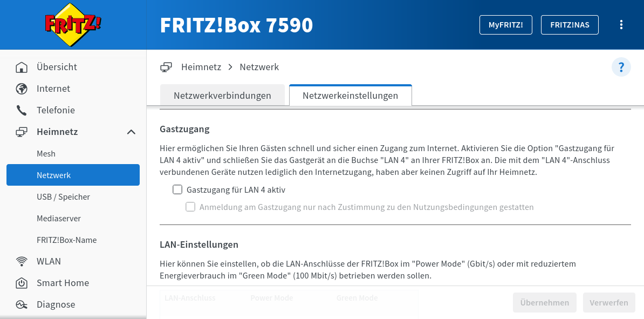Click the Übersicht house icon
Screen dimensions: 644x319
click(22, 67)
